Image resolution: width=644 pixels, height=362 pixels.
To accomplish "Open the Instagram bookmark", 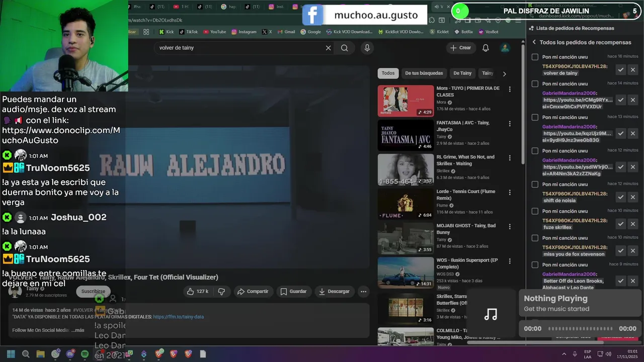I will tap(244, 32).
